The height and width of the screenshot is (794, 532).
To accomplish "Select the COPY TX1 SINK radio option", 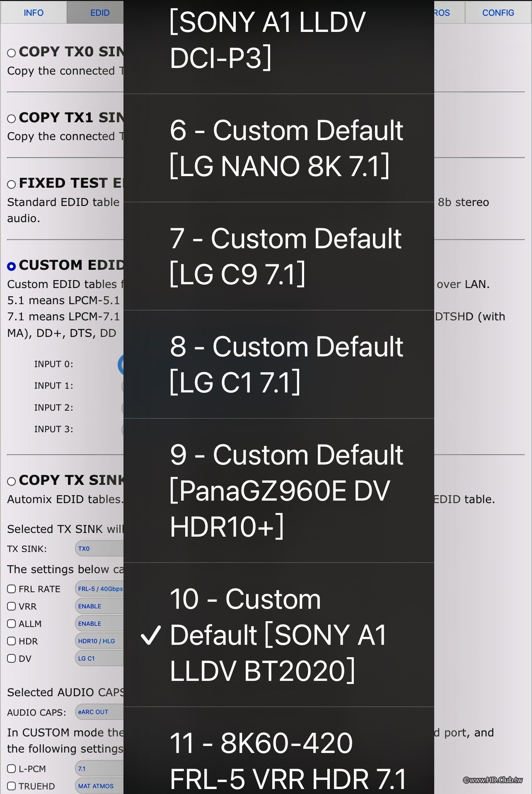I will [x=12, y=119].
